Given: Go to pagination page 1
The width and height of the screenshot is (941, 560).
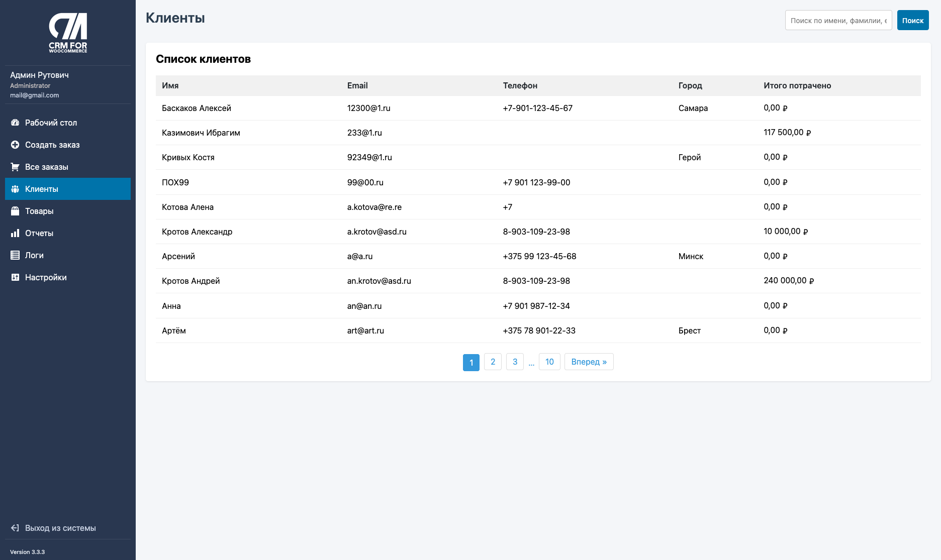Looking at the screenshot, I should click(471, 362).
